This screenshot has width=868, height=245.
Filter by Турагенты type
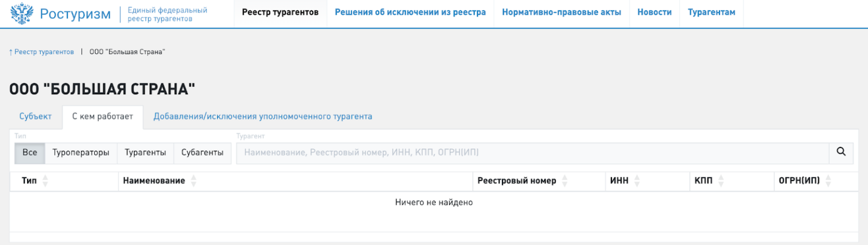pyautogui.click(x=145, y=153)
